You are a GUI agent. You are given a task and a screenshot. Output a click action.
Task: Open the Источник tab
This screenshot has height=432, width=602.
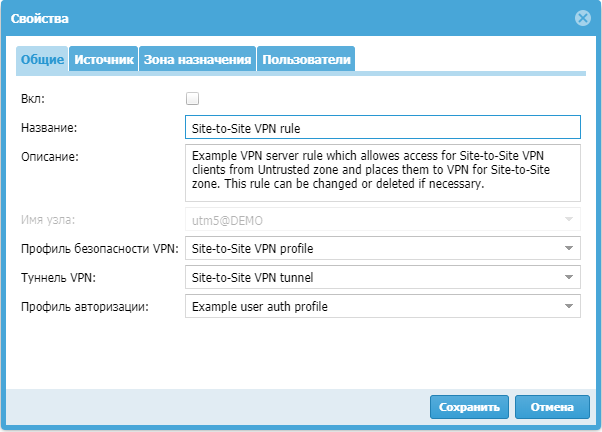pyautogui.click(x=103, y=60)
